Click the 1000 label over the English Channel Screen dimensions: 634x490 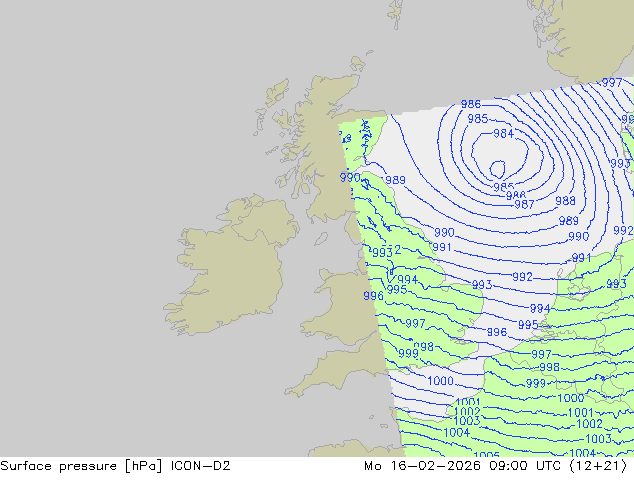440,381
